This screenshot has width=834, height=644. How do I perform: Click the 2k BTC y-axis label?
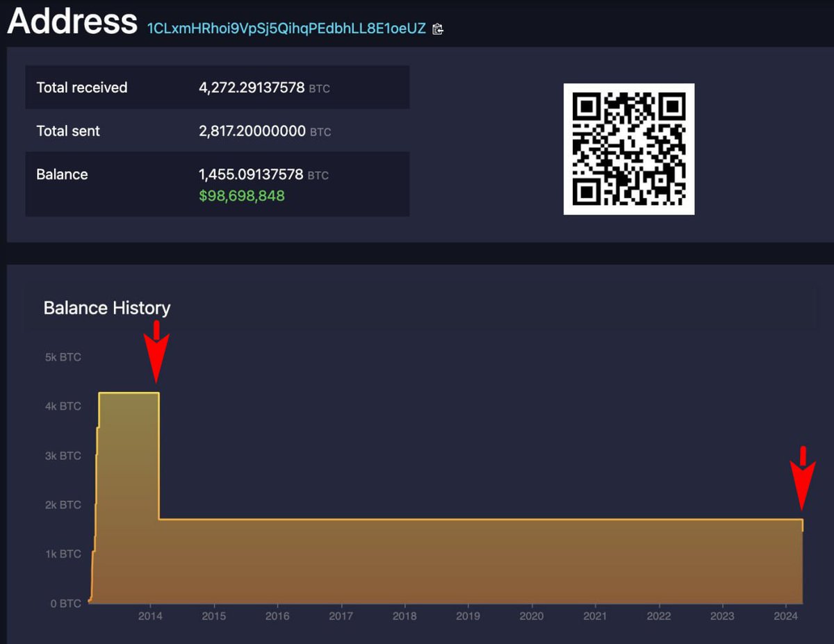63,505
